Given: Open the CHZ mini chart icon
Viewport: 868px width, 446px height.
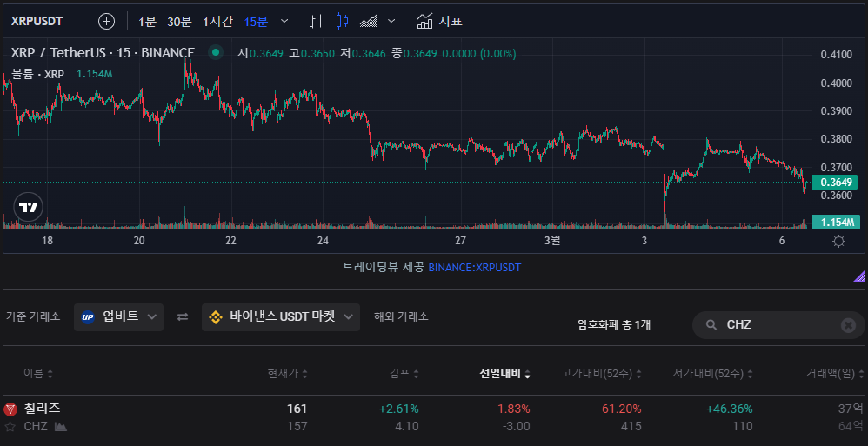Looking at the screenshot, I should point(61,427).
